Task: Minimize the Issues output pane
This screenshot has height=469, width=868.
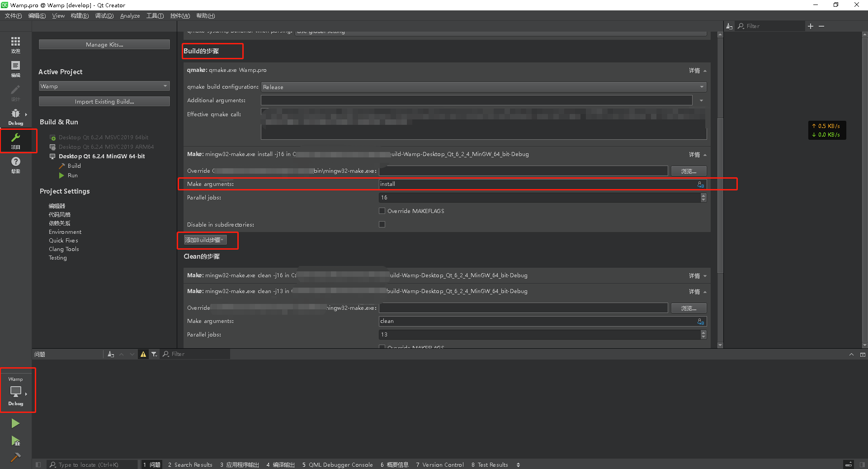Action: 851,355
